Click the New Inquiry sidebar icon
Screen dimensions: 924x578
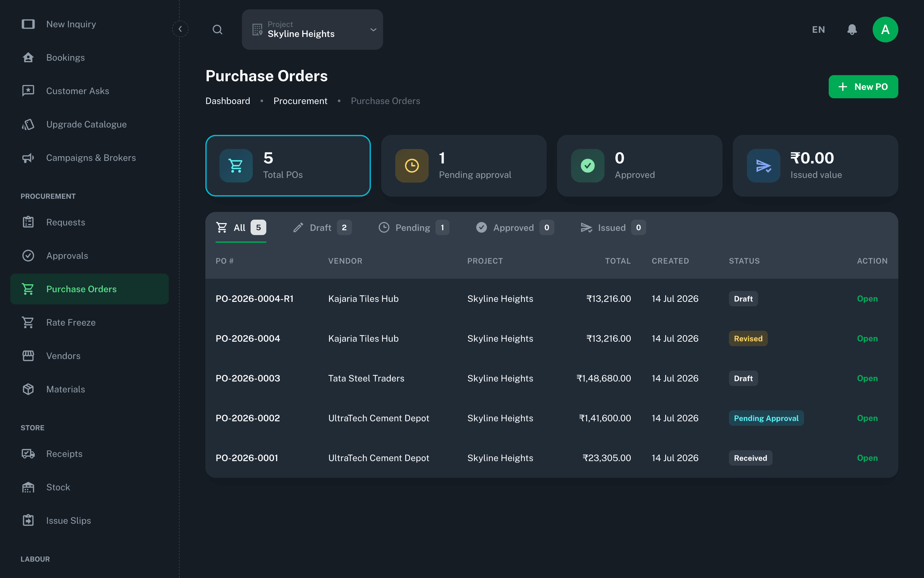pos(28,24)
